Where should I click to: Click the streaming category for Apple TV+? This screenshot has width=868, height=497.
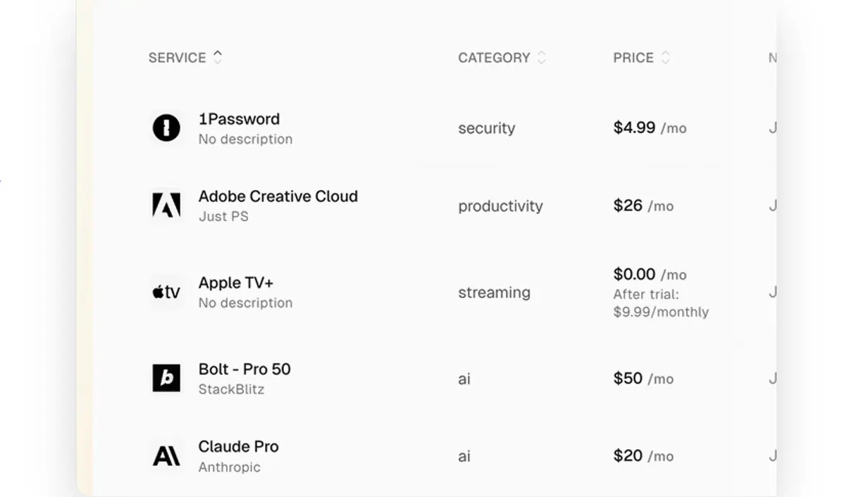coord(494,292)
